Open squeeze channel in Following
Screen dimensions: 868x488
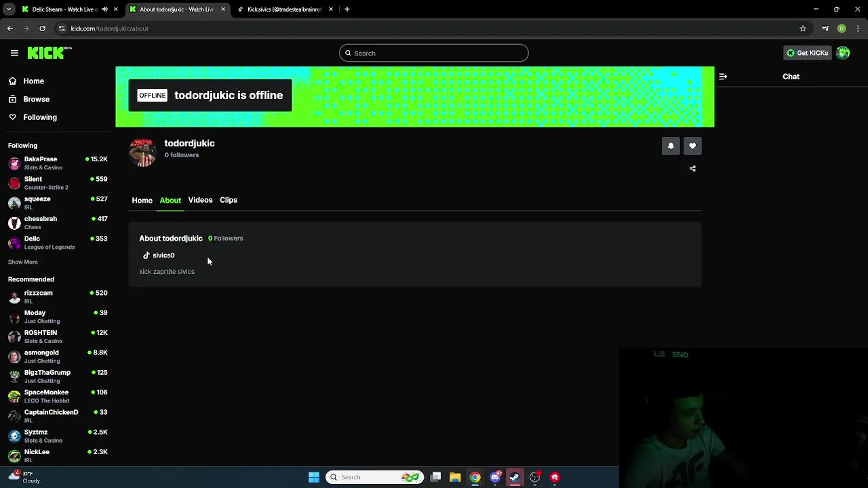click(x=58, y=203)
